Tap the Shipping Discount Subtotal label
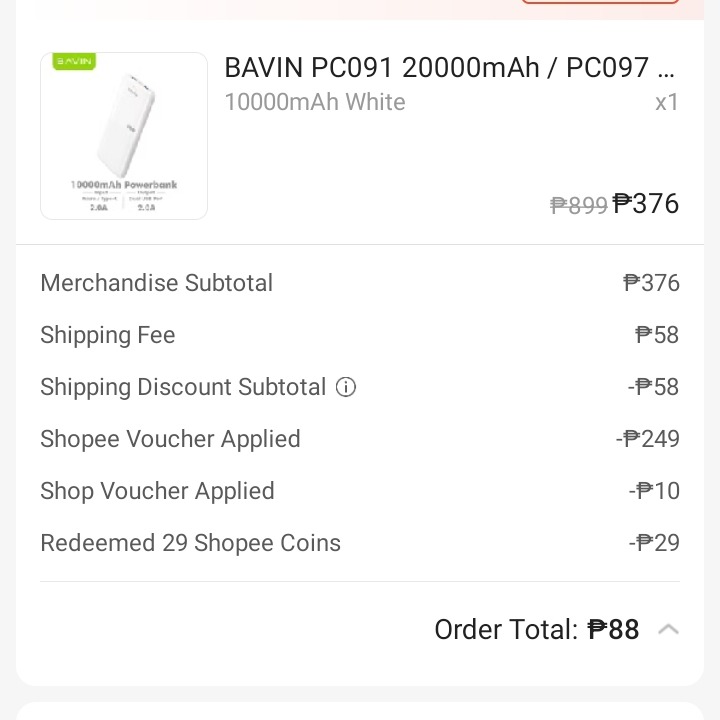Screen dimensions: 720x720 pyautogui.click(x=183, y=387)
